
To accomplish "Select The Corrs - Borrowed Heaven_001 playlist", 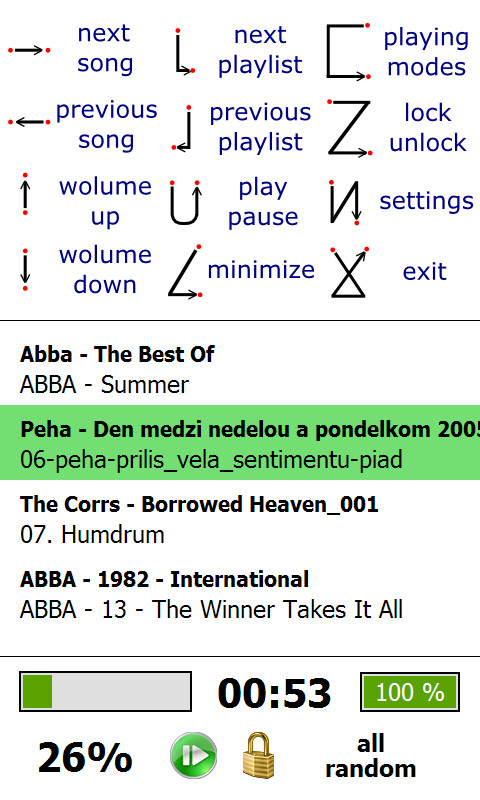I will pos(240,519).
